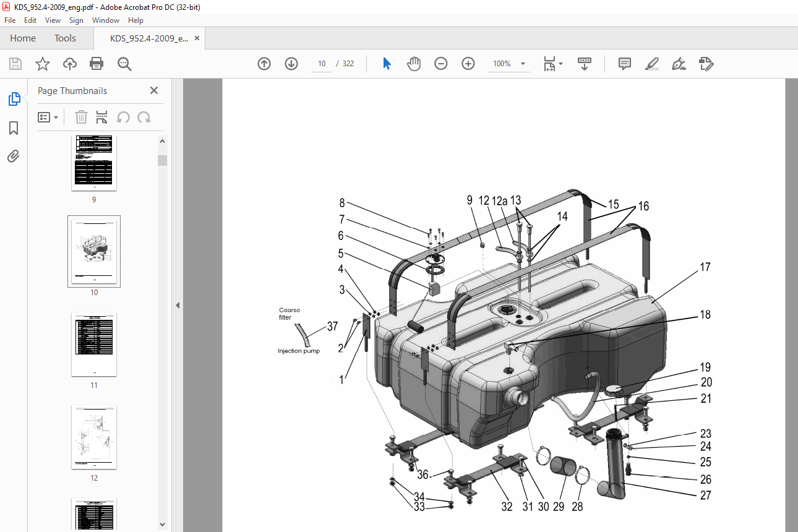The height and width of the screenshot is (532, 798).
Task: Open the Sign menu
Action: coord(76,20)
